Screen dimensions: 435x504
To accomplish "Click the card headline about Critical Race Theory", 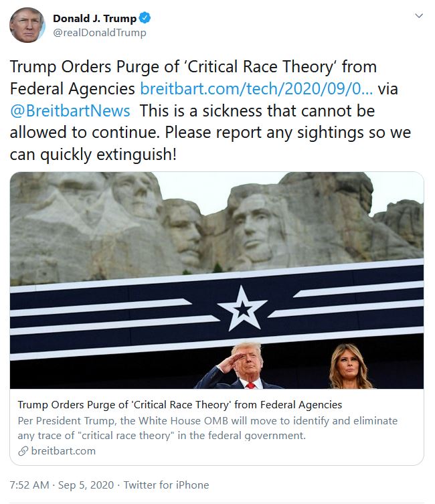I will point(180,405).
